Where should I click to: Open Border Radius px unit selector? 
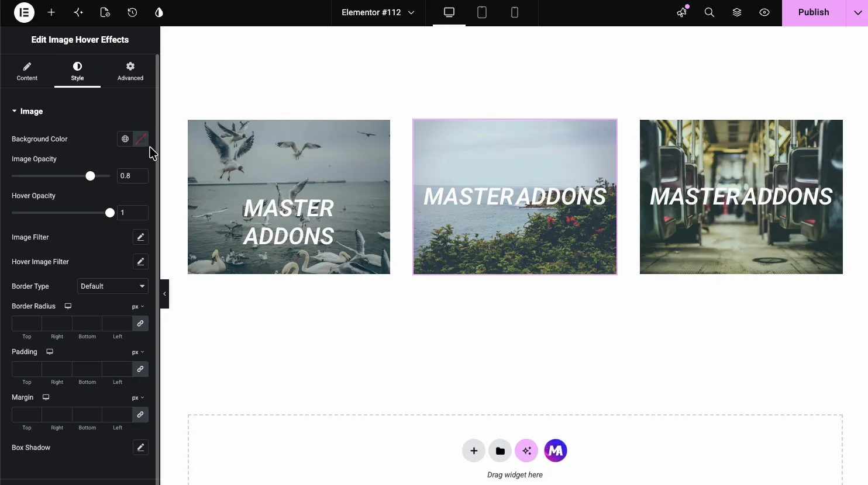(138, 306)
